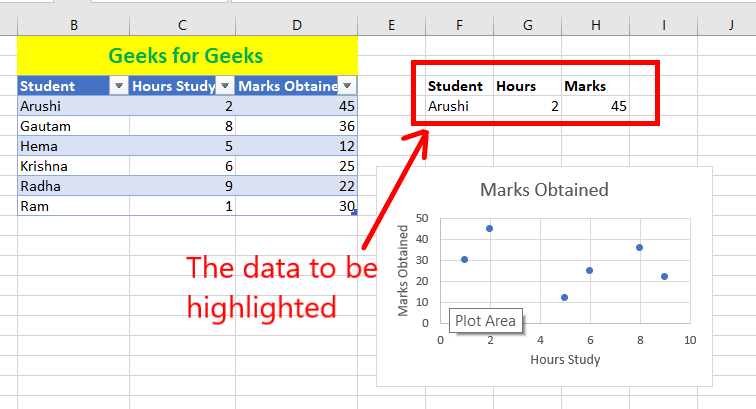
Task: Select Ram's marks value 30
Action: point(297,206)
